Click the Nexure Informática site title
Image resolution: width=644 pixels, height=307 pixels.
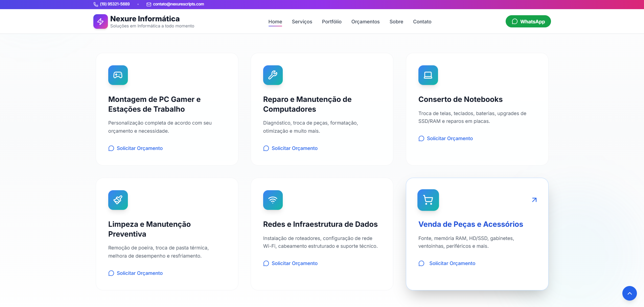point(145,19)
